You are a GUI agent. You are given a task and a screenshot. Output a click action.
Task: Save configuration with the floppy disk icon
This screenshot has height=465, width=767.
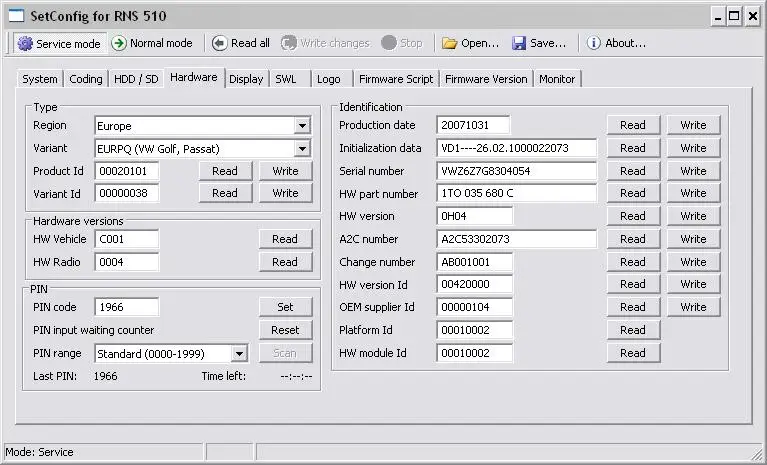point(519,43)
